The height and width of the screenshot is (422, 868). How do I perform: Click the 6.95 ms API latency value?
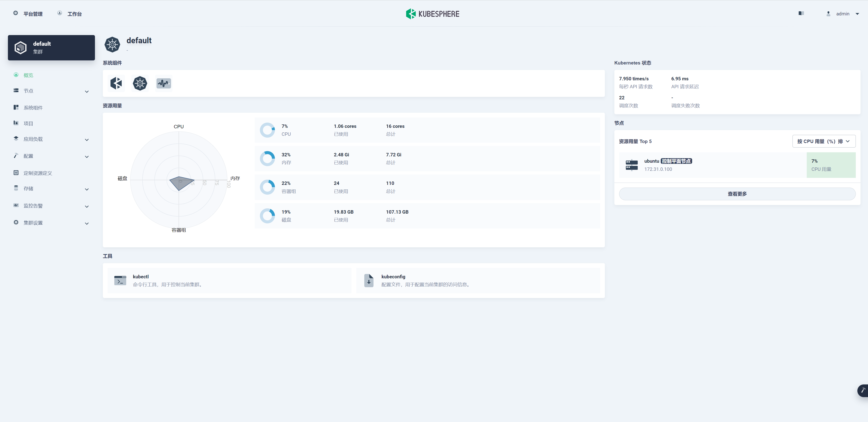[680, 79]
